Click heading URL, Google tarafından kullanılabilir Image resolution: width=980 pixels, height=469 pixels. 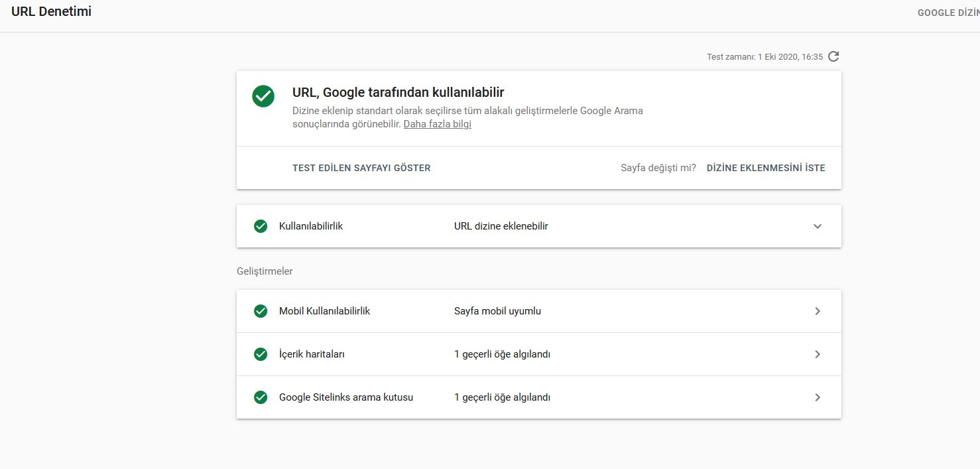(x=398, y=92)
